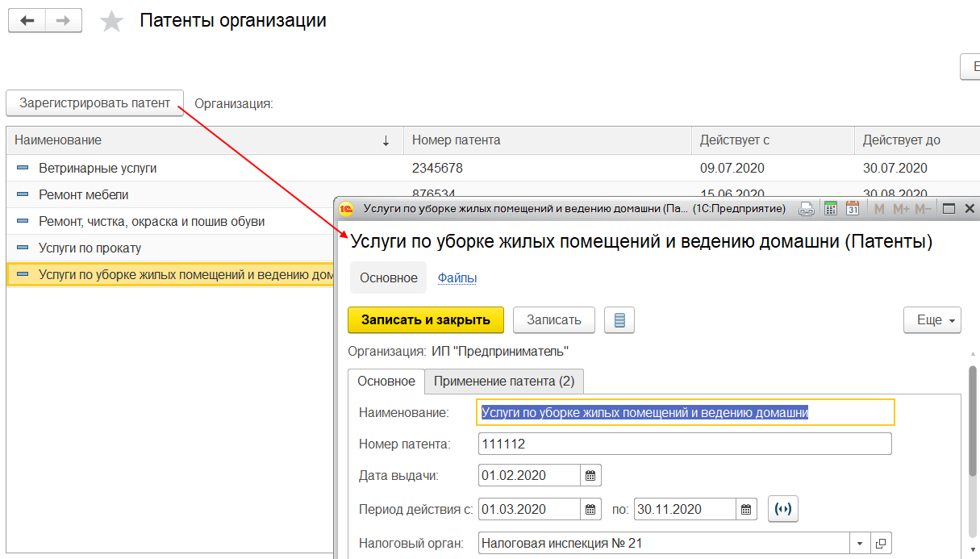This screenshot has width=980, height=559.
Task: Click the M+ memory add button
Action: [901, 209]
